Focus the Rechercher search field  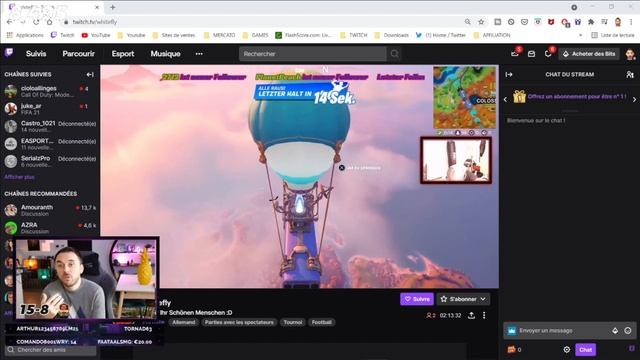click(313, 54)
